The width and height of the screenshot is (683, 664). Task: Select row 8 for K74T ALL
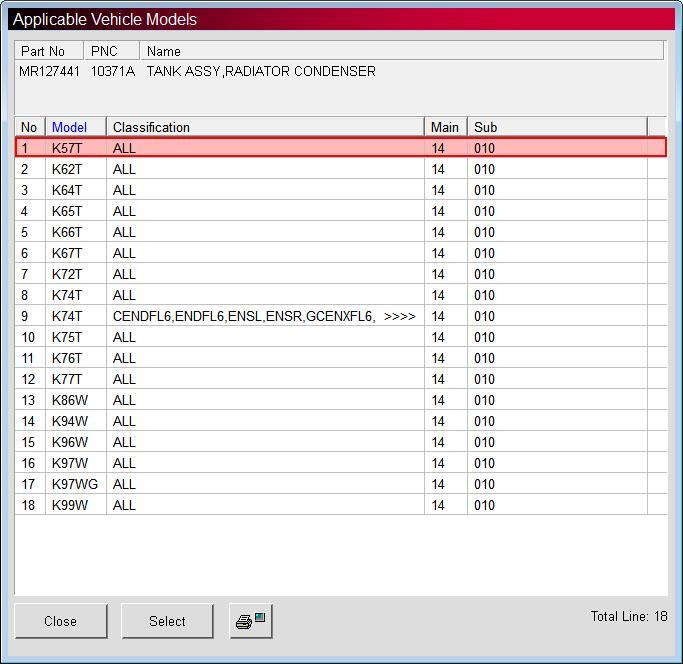coord(341,295)
